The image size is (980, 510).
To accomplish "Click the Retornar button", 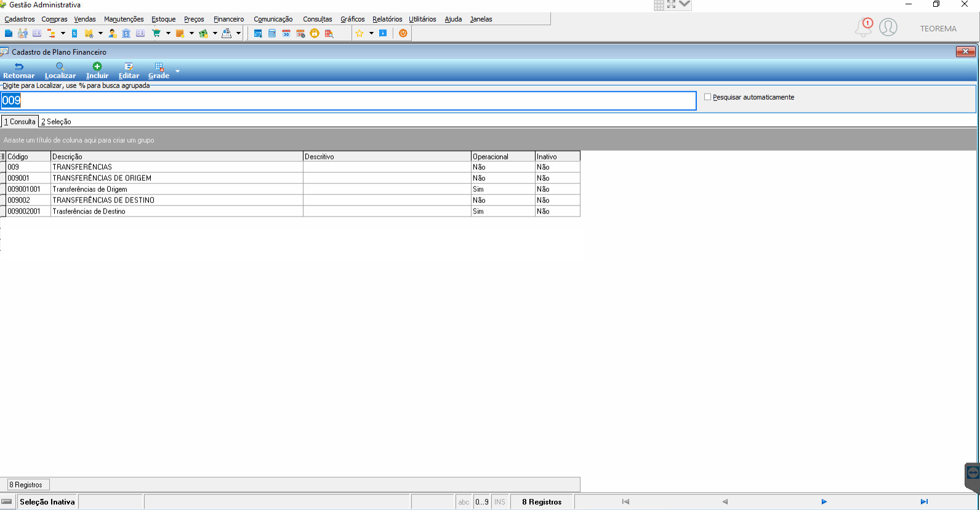I will click(19, 71).
